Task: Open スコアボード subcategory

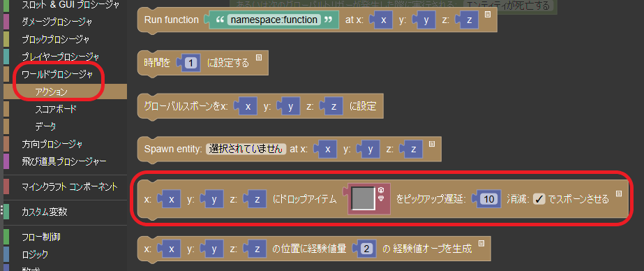Action: [56, 109]
